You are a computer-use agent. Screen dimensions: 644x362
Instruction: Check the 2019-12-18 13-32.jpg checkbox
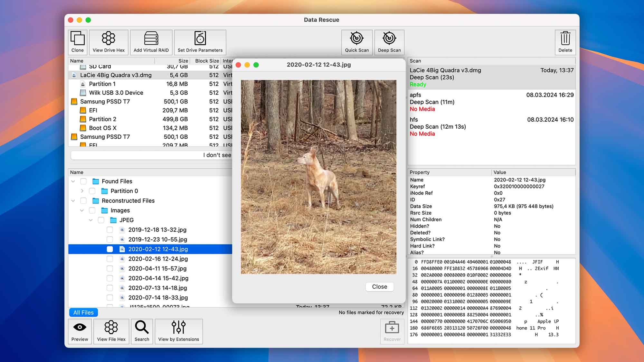point(110,230)
